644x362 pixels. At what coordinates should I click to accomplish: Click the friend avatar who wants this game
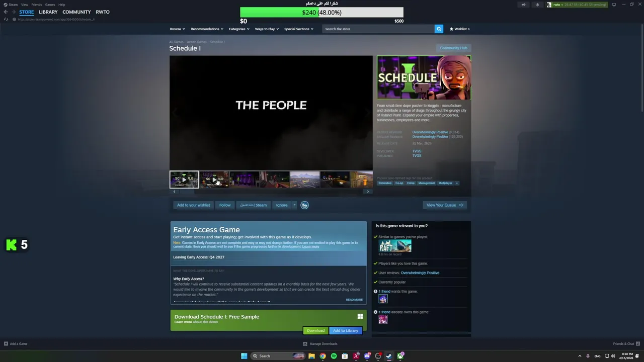[x=383, y=299]
